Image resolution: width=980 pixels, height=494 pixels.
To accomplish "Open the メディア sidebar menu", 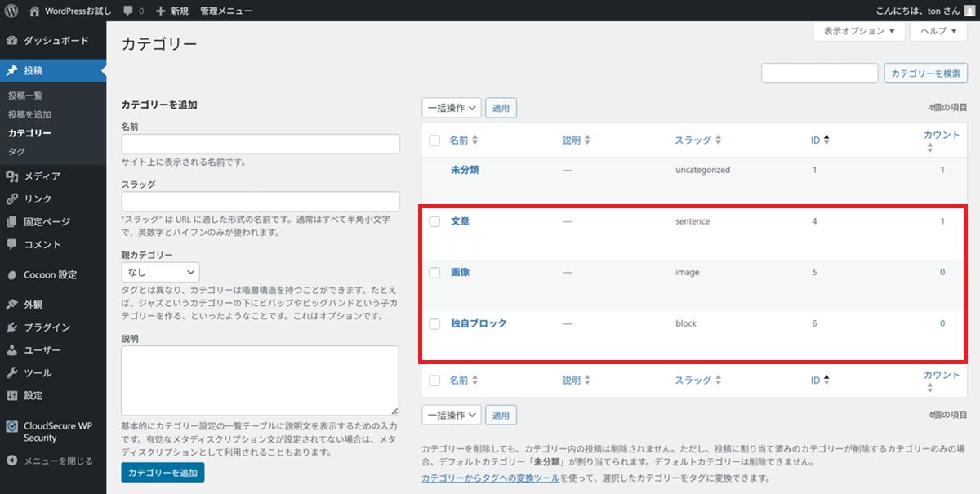I will 41,176.
